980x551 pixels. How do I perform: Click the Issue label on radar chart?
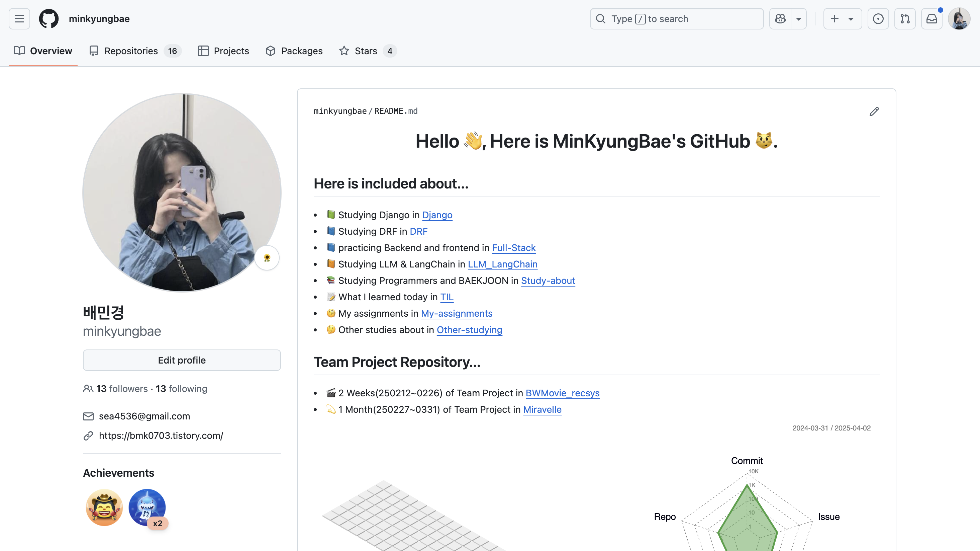828,517
